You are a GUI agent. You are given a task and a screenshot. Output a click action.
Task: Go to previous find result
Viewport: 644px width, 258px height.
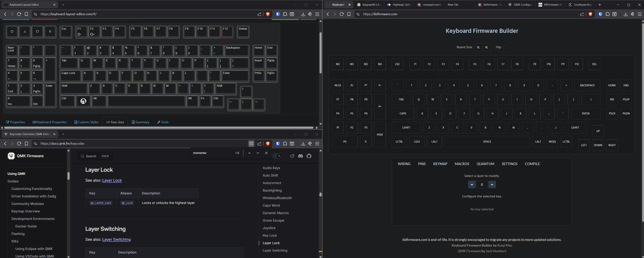tap(249, 153)
